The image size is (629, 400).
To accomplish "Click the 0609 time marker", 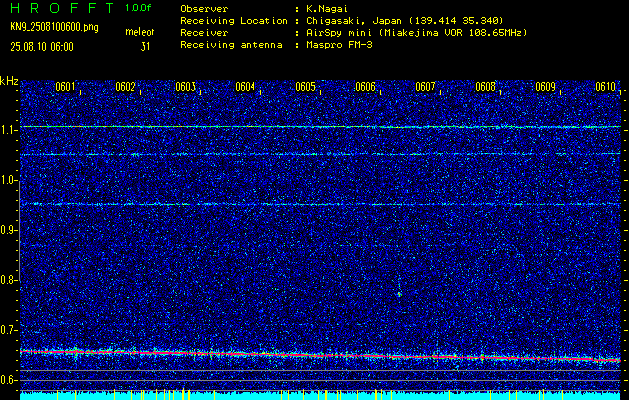I will [545, 87].
